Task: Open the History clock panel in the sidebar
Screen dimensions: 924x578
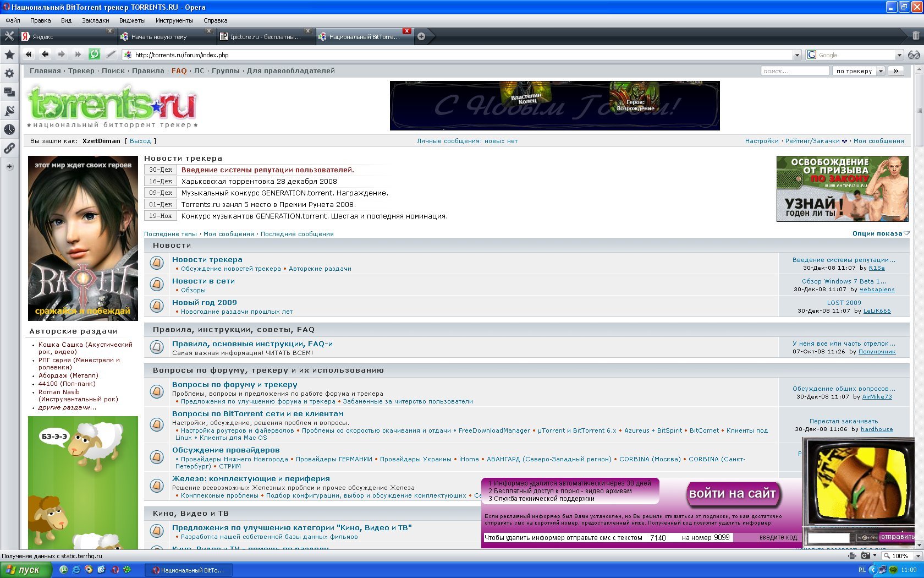Action: (9, 129)
